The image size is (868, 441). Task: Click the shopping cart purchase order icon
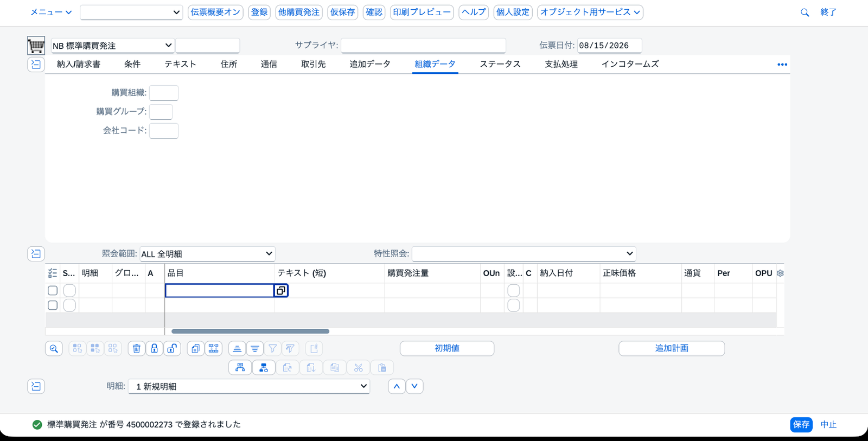tap(36, 46)
